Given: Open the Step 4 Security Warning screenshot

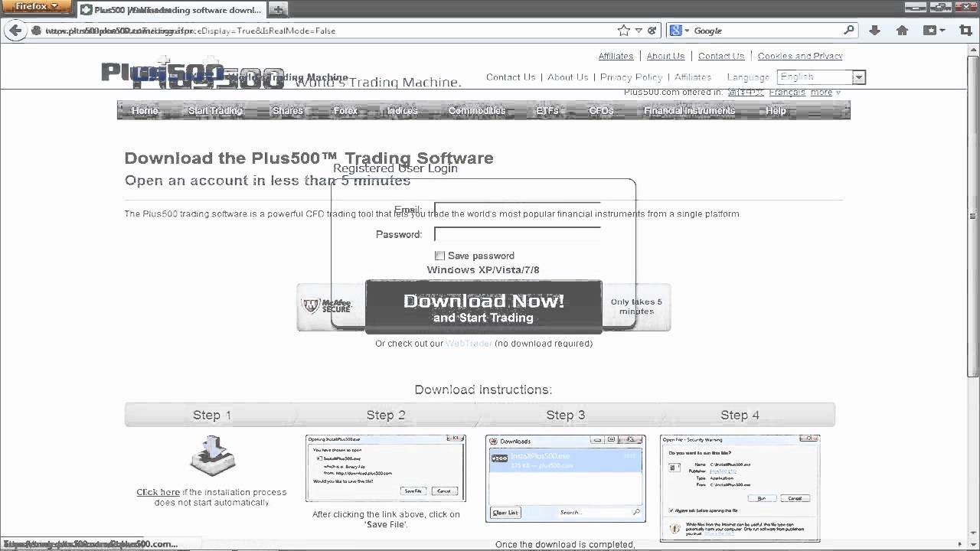Looking at the screenshot, I should (x=740, y=488).
